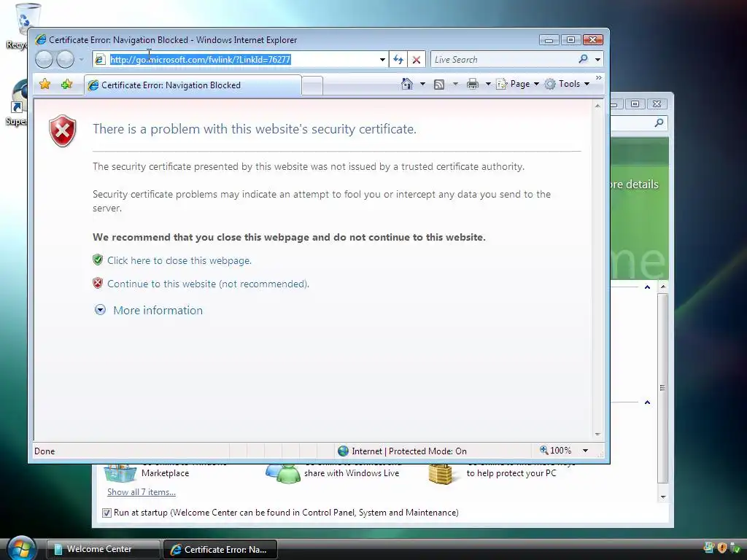Click the Internet zone globe icon

(343, 451)
